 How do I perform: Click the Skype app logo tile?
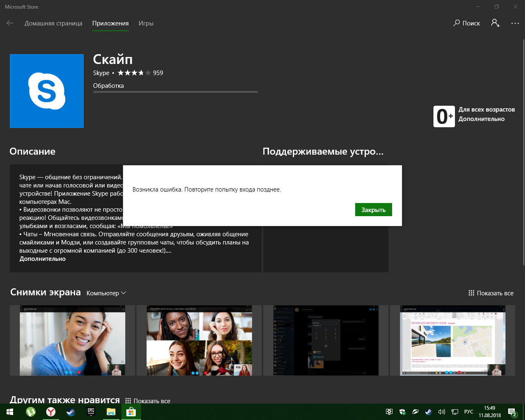pyautogui.click(x=47, y=91)
